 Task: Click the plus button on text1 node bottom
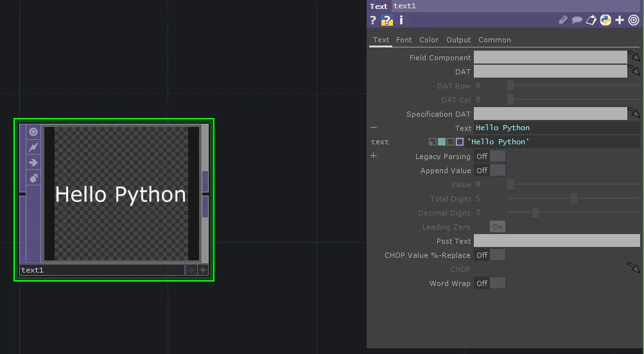coord(203,270)
